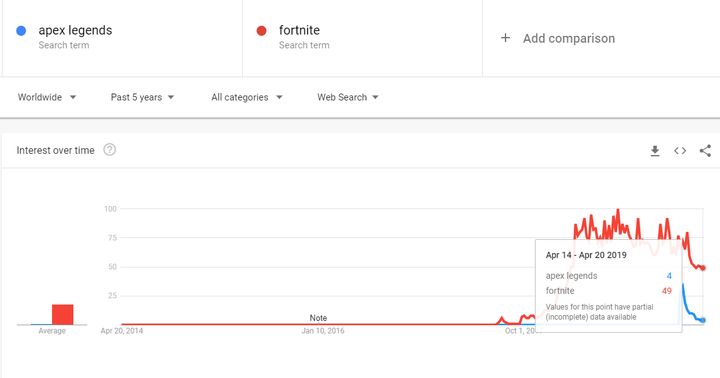Share the Interest over time chart
Viewport: 720px width, 378px height.
pos(705,151)
